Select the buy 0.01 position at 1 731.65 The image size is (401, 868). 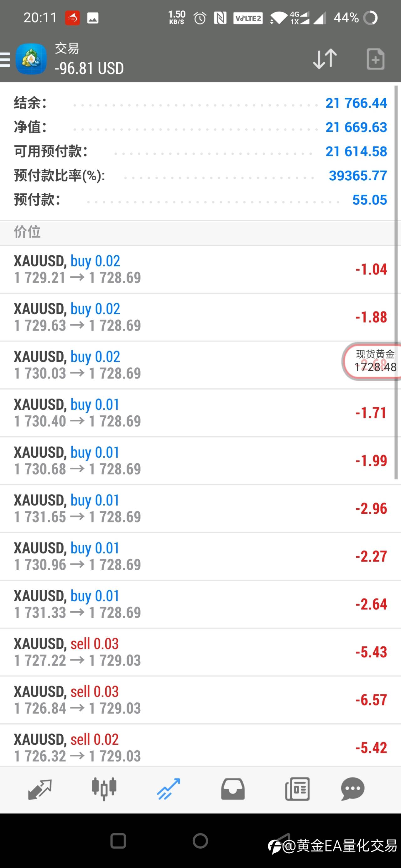click(x=200, y=508)
